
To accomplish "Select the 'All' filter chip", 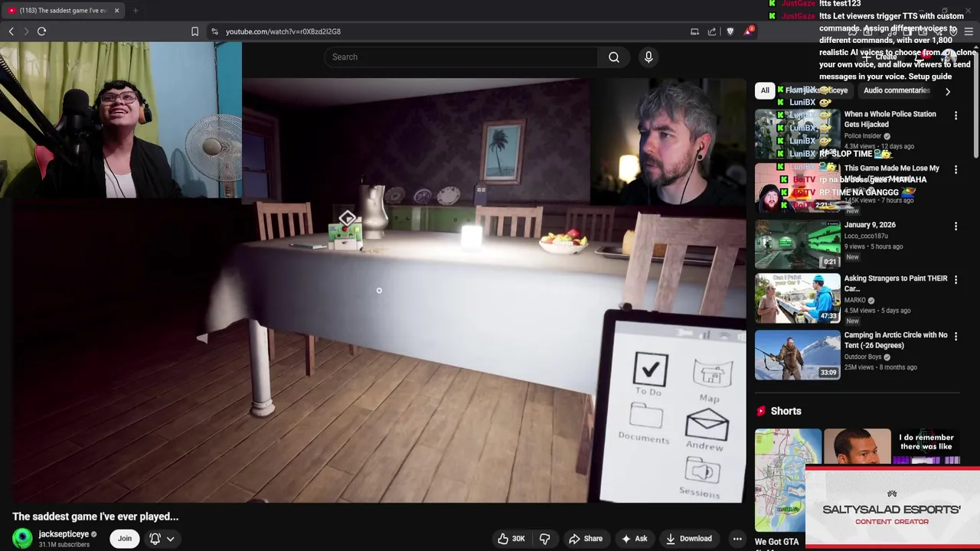I will [x=765, y=90].
